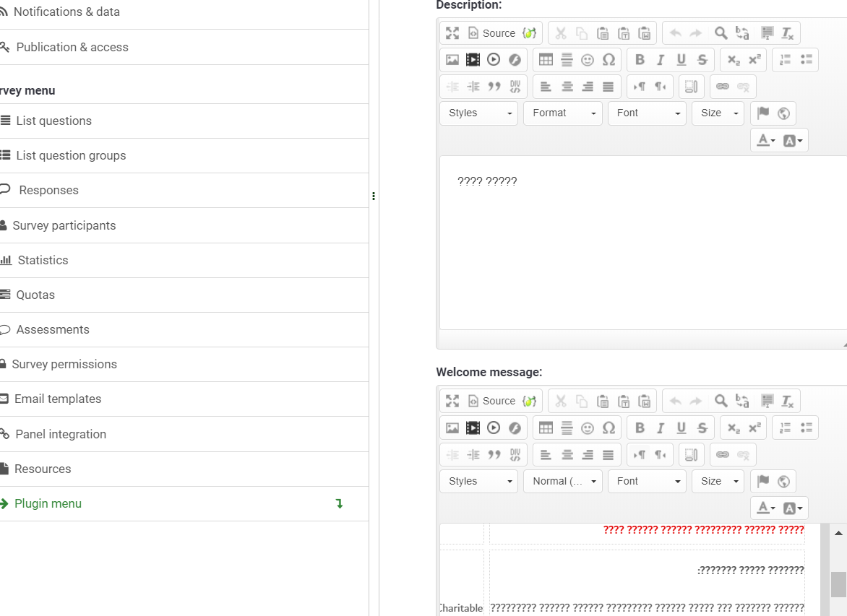847x616 pixels.
Task: Go to Survey permissions
Action: (184, 365)
